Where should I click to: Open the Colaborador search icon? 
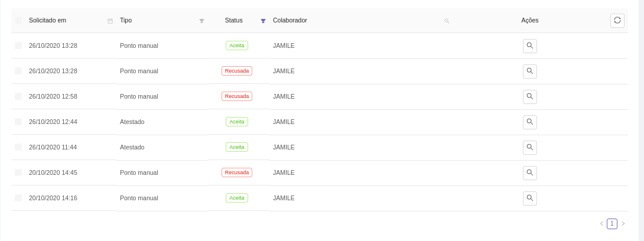[x=447, y=21]
